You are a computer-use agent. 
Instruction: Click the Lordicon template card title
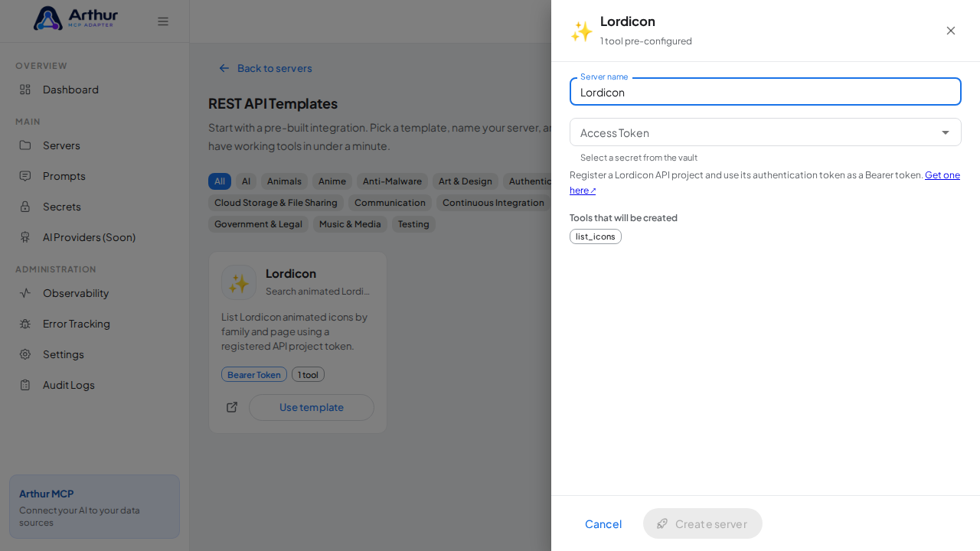(291, 273)
